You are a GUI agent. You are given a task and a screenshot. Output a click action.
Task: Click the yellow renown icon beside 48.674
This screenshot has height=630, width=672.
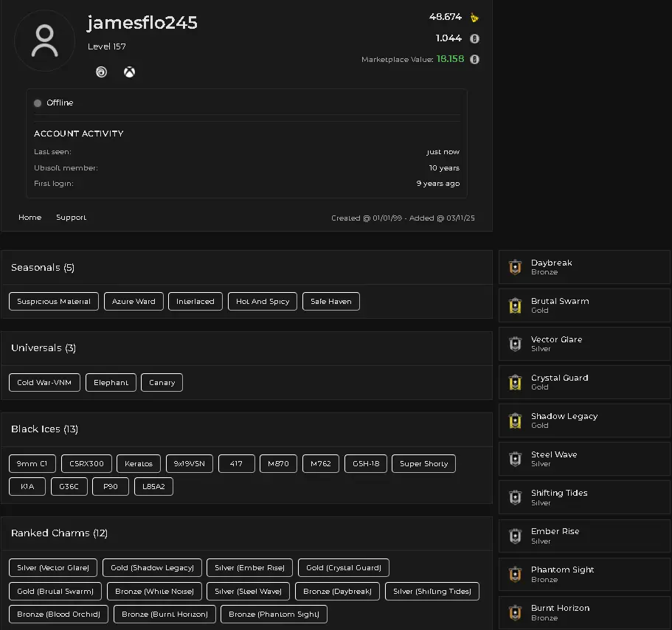474,18
